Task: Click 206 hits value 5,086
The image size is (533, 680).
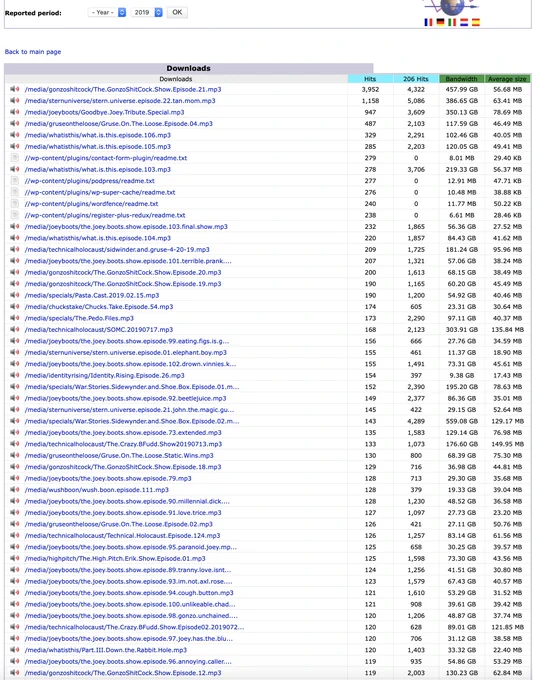Action: [x=416, y=101]
